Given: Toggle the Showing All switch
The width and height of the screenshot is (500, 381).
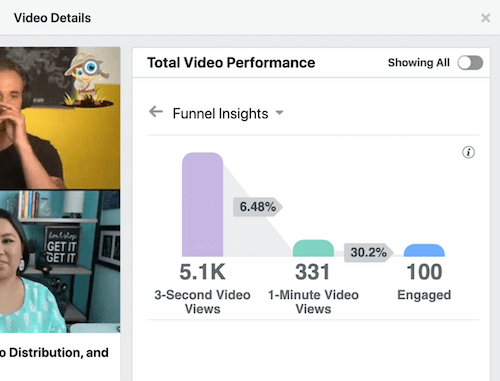Looking at the screenshot, I should click(470, 63).
